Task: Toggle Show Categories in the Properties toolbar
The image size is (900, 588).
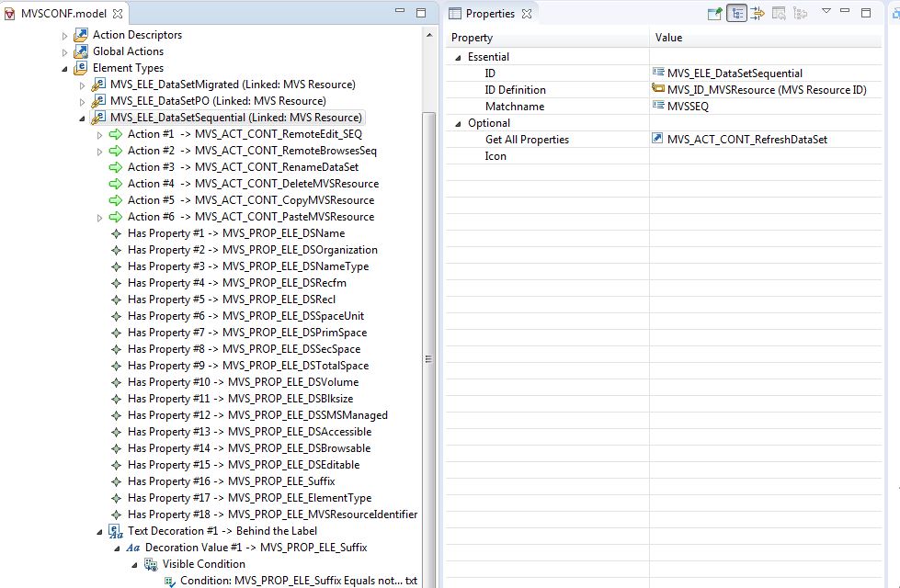Action: (737, 13)
